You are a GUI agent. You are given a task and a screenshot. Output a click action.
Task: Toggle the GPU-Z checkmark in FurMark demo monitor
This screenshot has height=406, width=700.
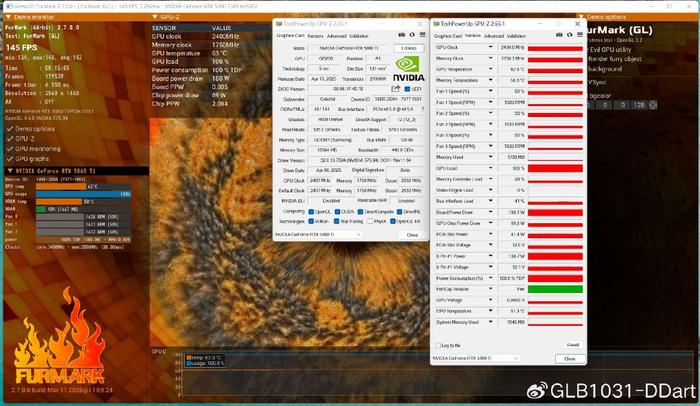[x=9, y=138]
